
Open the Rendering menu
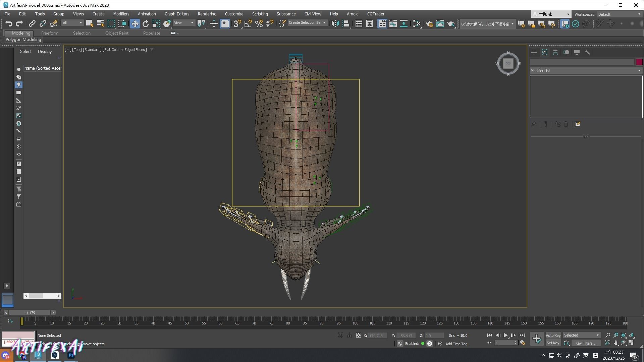207,14
